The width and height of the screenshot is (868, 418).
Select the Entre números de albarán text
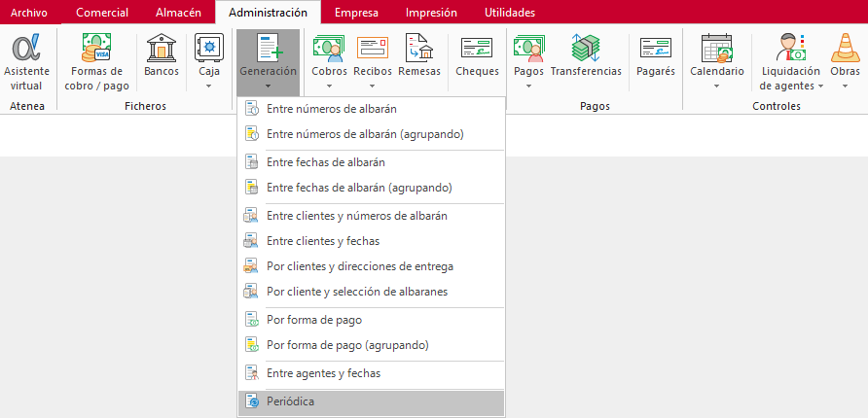332,109
